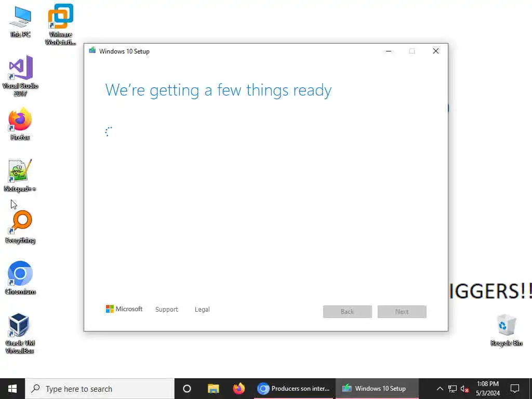Switch to Chromium 'Producers son inter...' taskbar window

pos(294,389)
